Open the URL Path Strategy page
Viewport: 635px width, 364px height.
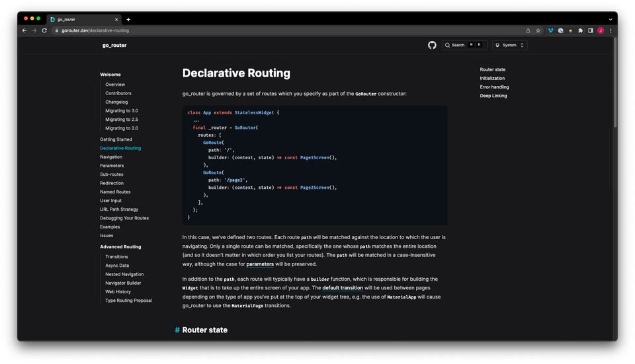pyautogui.click(x=119, y=209)
